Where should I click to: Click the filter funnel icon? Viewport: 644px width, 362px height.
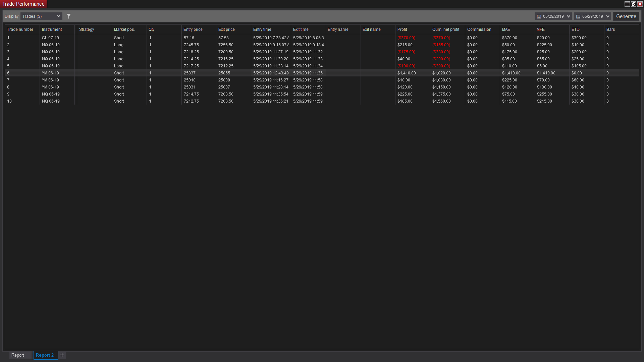pyautogui.click(x=69, y=16)
